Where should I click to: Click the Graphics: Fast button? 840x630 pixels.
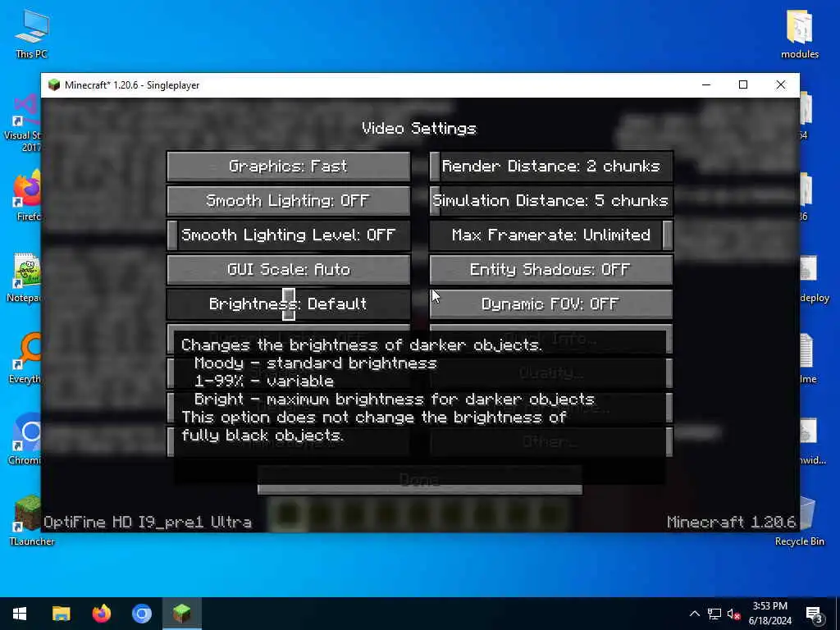coord(288,166)
